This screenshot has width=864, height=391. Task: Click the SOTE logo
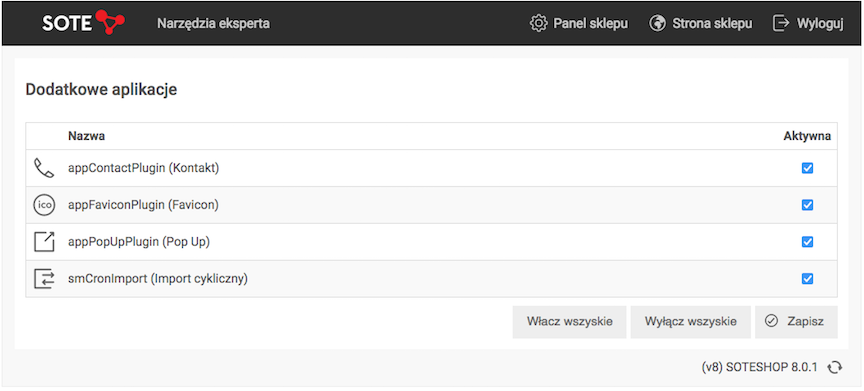coord(83,23)
